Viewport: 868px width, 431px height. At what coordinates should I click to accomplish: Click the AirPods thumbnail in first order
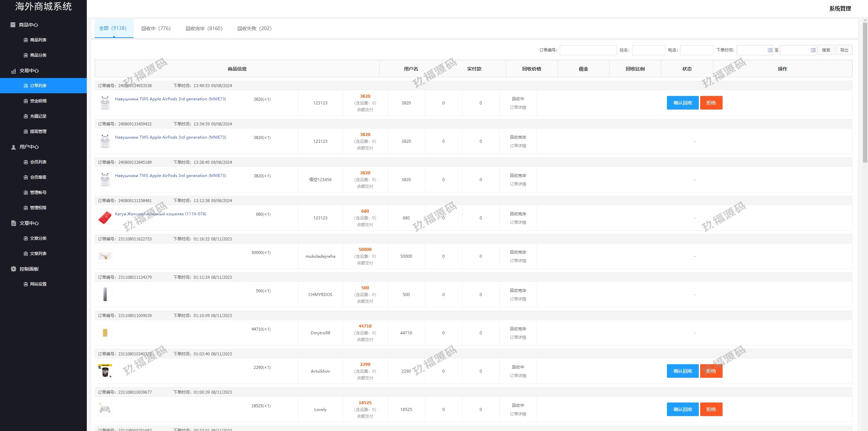(x=105, y=103)
